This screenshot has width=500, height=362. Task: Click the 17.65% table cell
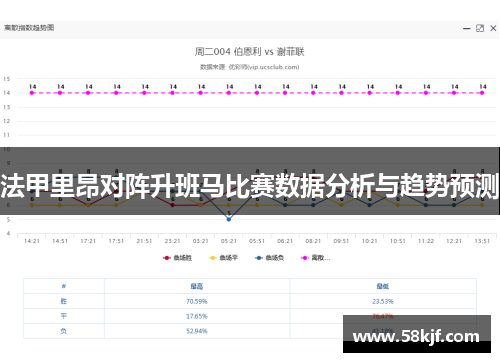(197, 316)
